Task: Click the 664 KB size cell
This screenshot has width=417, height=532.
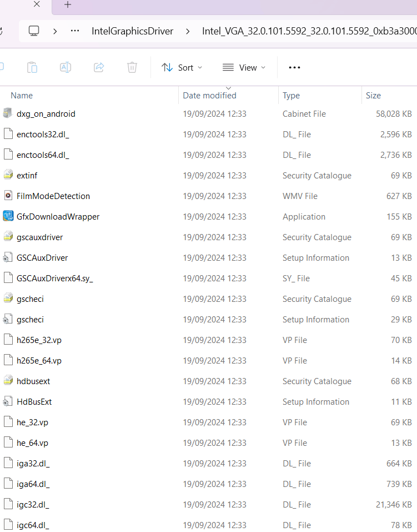Action: pos(399,464)
